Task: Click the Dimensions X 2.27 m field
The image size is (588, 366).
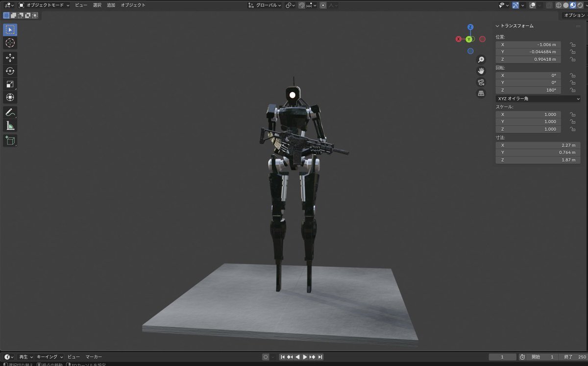Action: 538,145
